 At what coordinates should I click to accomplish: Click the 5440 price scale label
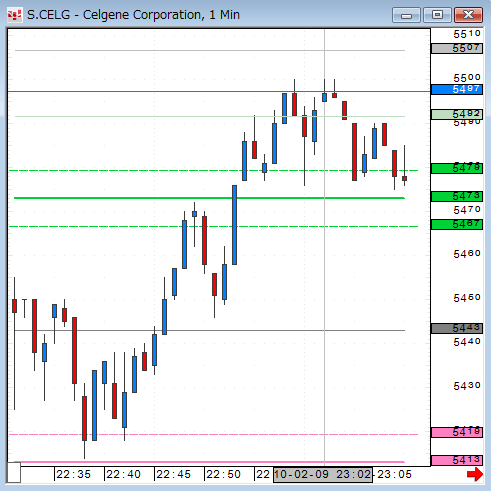coord(467,342)
